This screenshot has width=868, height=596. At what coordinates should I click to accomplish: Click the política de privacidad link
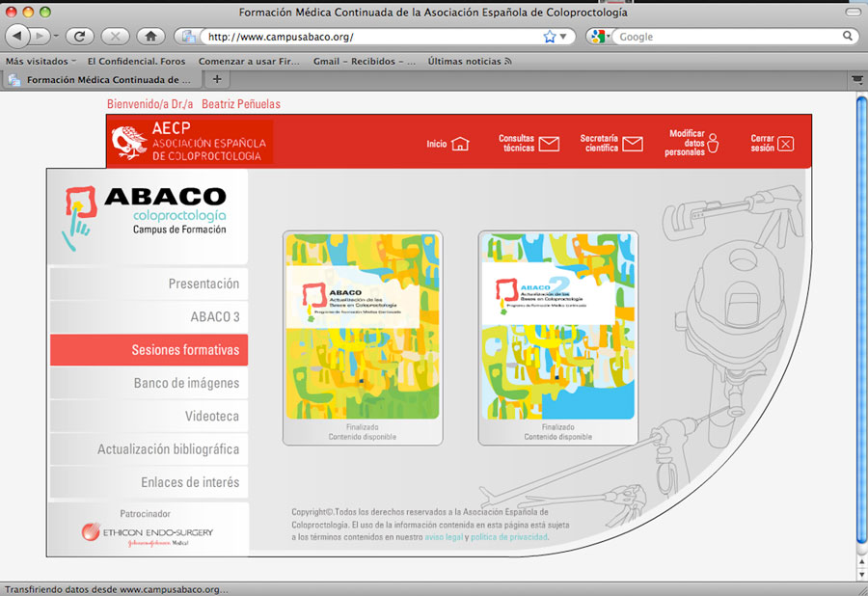coord(508,537)
